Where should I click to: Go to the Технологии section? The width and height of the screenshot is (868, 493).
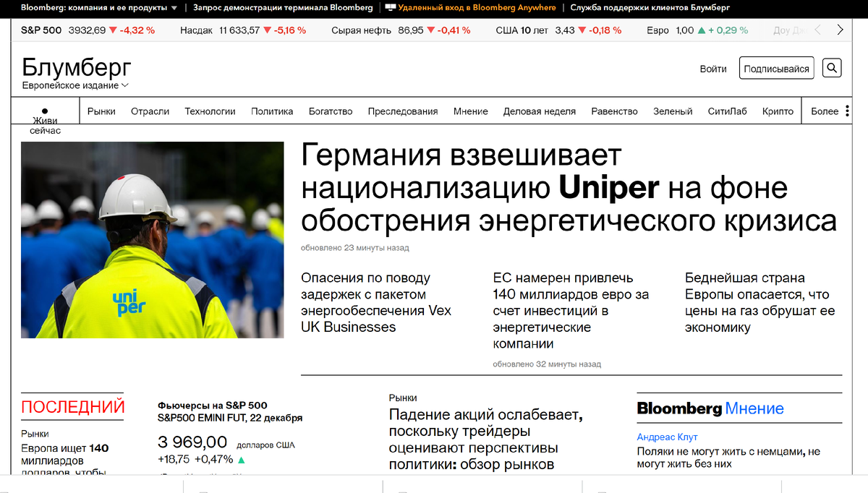pos(210,111)
